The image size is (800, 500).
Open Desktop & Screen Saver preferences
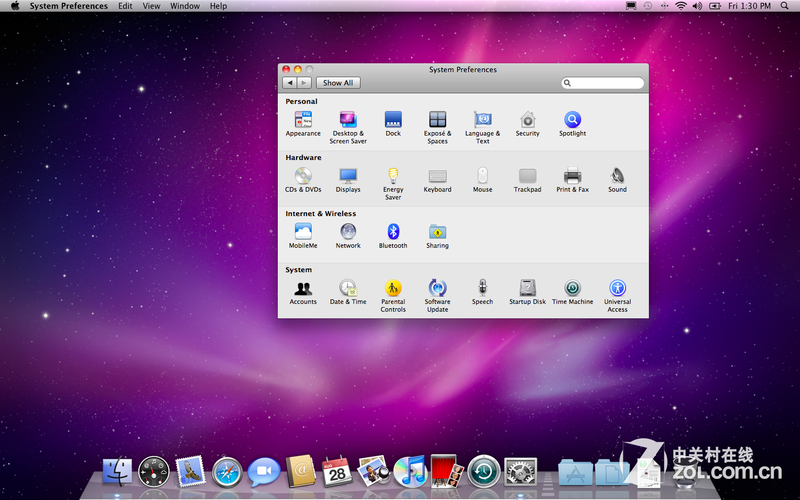tap(348, 128)
